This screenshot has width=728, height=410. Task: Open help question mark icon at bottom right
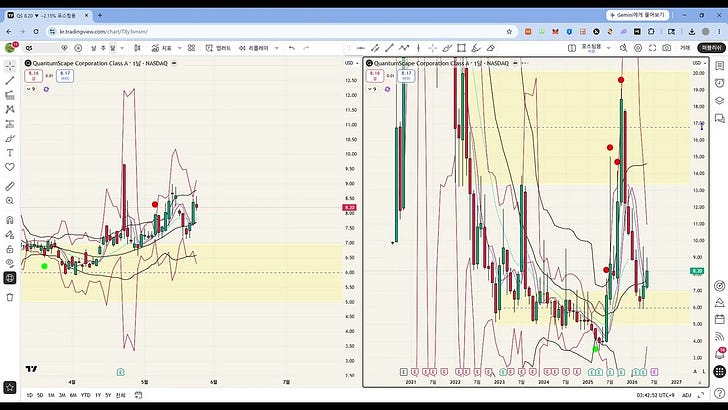(720, 393)
